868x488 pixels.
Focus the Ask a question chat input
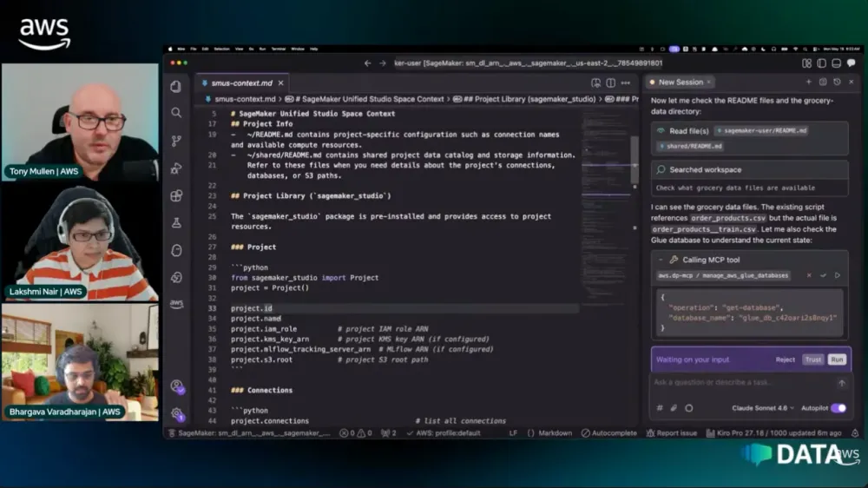742,383
